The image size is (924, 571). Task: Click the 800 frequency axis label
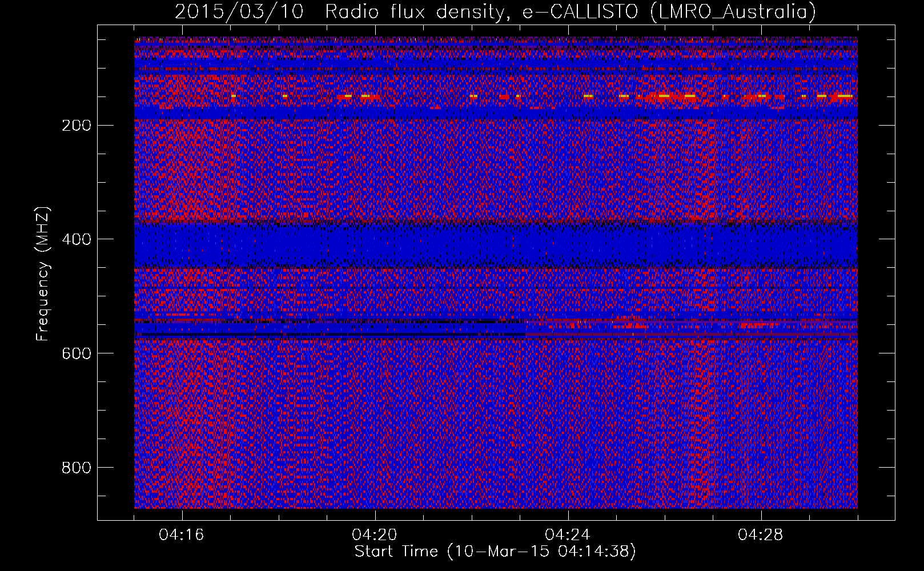(77, 468)
